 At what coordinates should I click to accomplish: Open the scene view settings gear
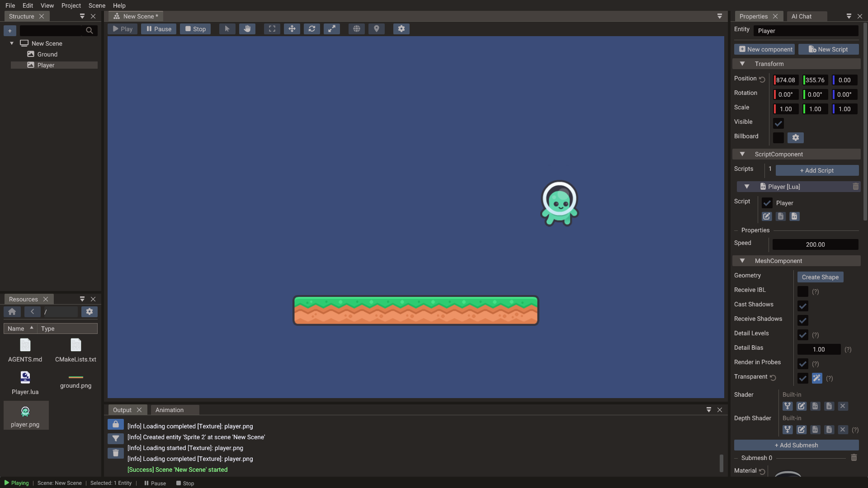click(x=401, y=29)
